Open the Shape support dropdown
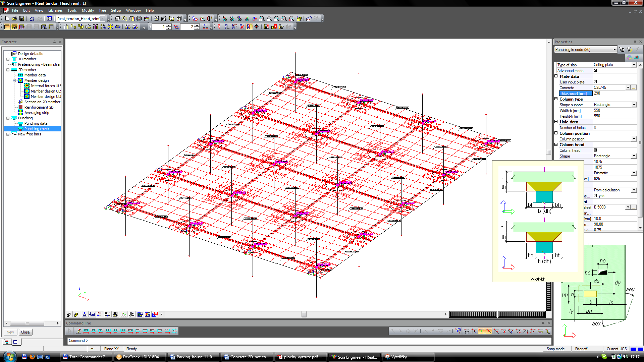This screenshot has height=362, width=644. pyautogui.click(x=634, y=105)
